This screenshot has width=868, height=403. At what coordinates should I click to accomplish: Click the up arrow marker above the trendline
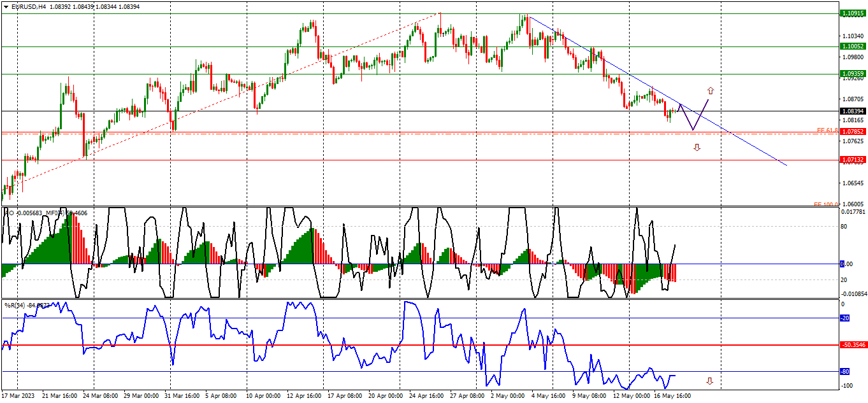pyautogui.click(x=711, y=90)
